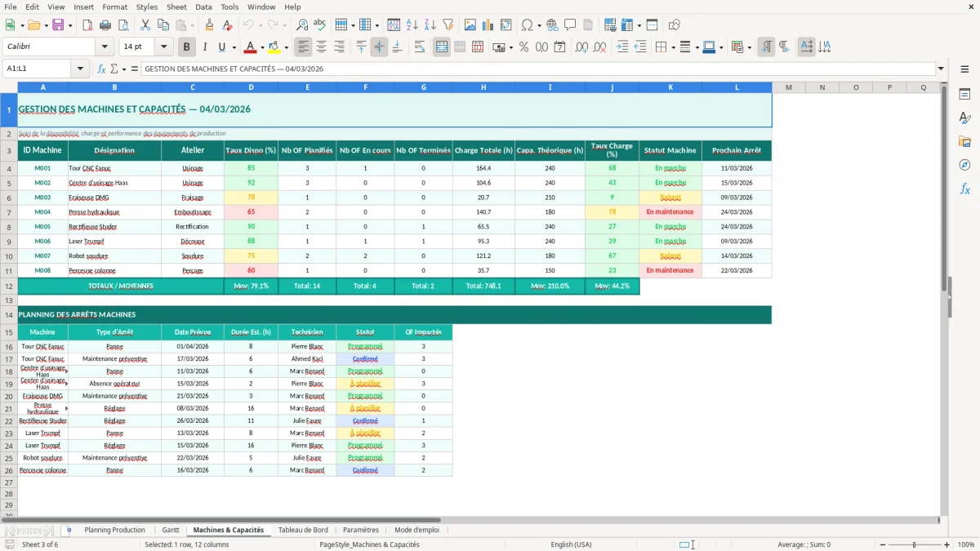Click the vertical scrollbar
Image resolution: width=980 pixels, height=551 pixels.
tap(945, 300)
